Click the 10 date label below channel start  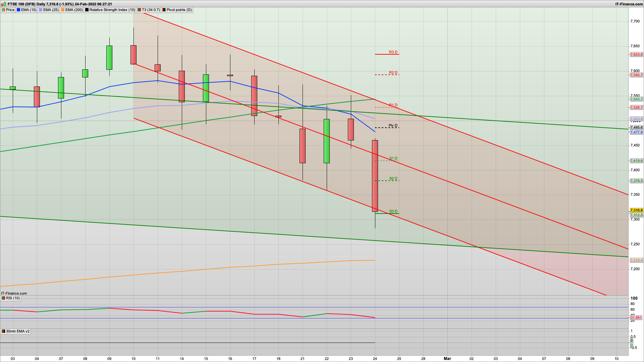click(x=133, y=359)
